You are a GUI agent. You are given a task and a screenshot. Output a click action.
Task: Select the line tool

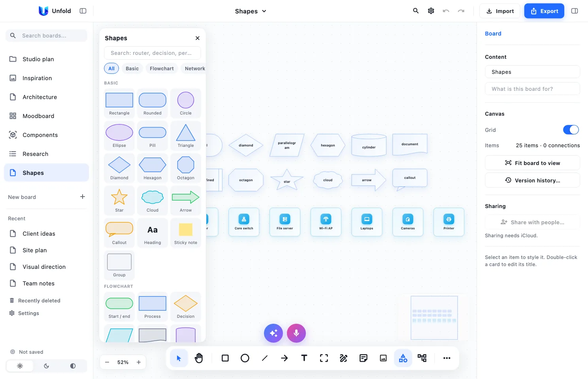pos(265,358)
